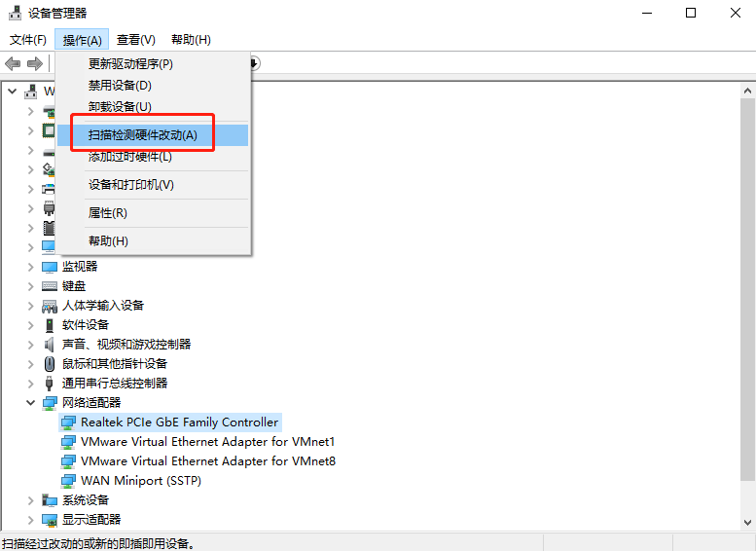Select Realtek PCIe GbE Family Controller
This screenshot has height=551, width=756.
[179, 422]
